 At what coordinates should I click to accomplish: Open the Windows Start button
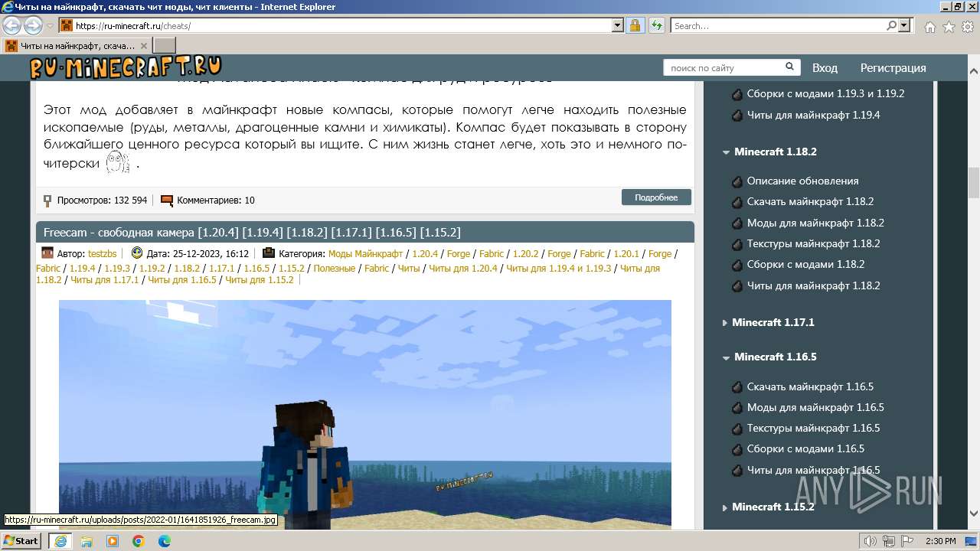tap(21, 540)
